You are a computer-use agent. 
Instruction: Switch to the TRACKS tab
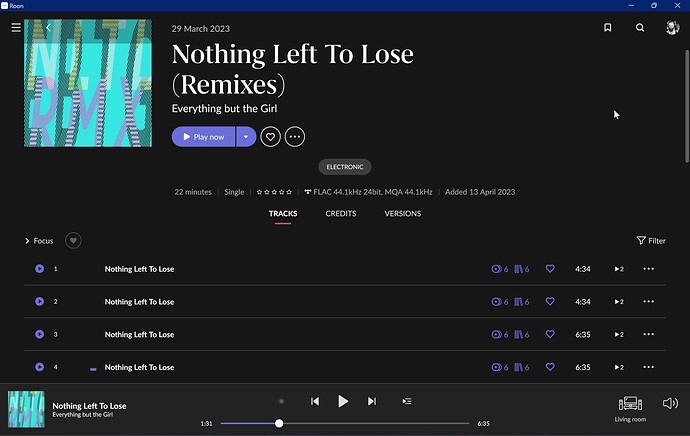(283, 213)
